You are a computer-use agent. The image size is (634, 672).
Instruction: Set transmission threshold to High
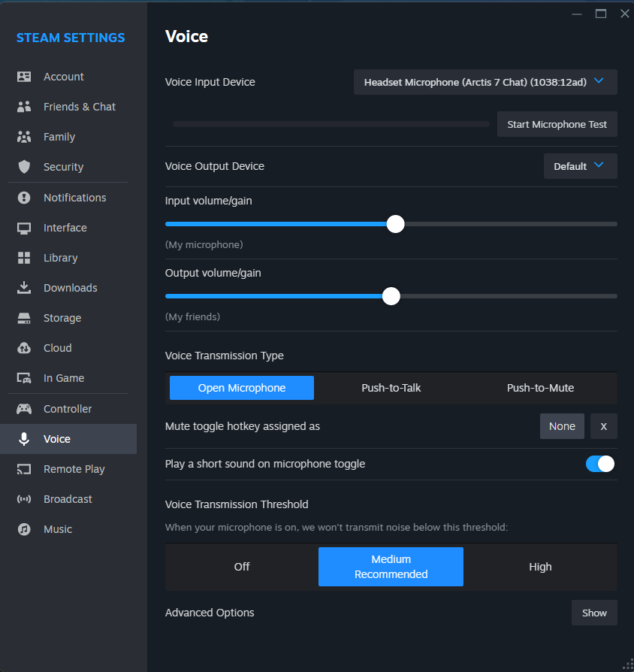pos(540,567)
